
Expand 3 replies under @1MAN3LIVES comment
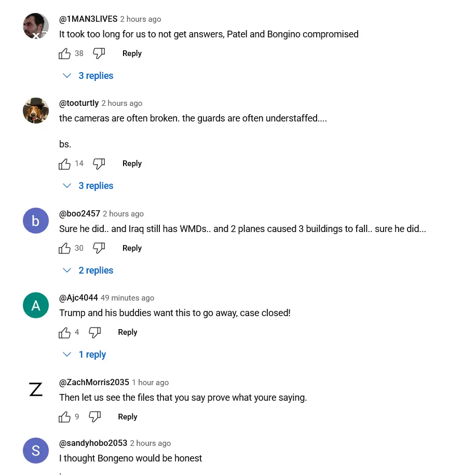coord(88,76)
